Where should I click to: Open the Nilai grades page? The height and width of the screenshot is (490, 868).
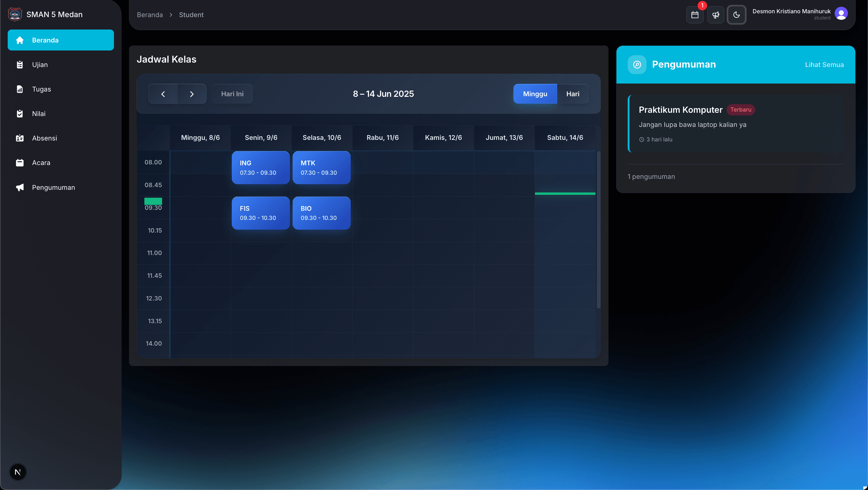(61, 114)
